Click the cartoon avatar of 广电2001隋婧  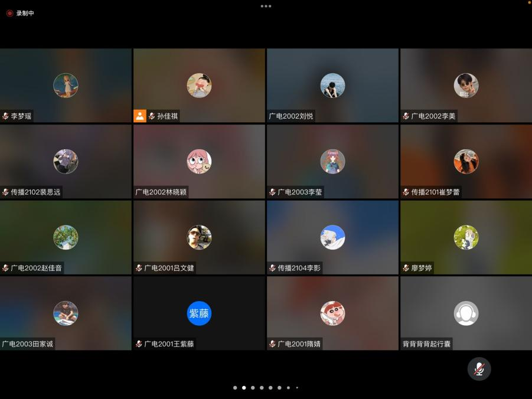[x=332, y=313]
